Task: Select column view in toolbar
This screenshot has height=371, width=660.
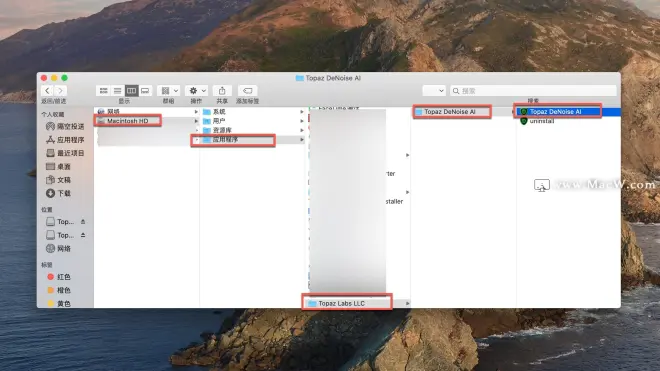Action: pyautogui.click(x=131, y=91)
